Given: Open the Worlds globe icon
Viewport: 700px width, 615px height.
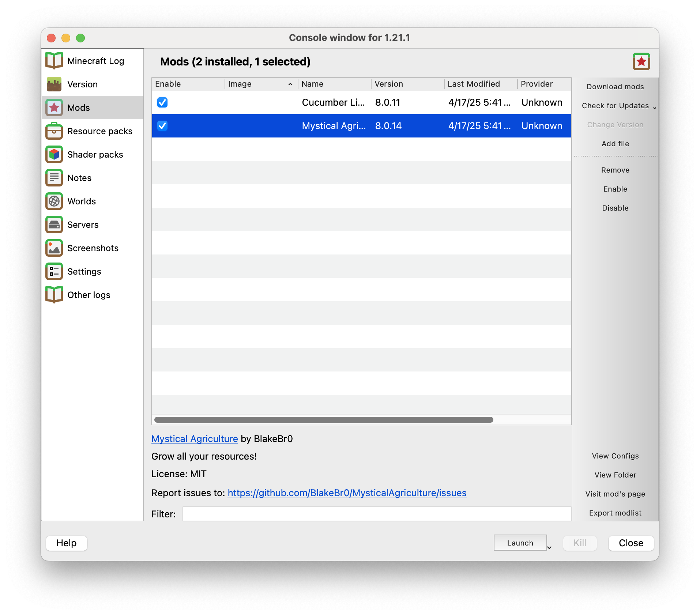Looking at the screenshot, I should coord(54,201).
